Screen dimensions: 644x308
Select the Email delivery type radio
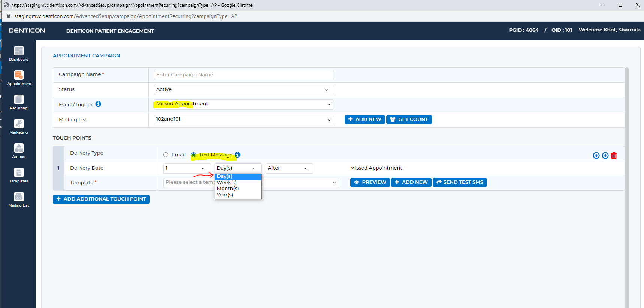click(166, 155)
